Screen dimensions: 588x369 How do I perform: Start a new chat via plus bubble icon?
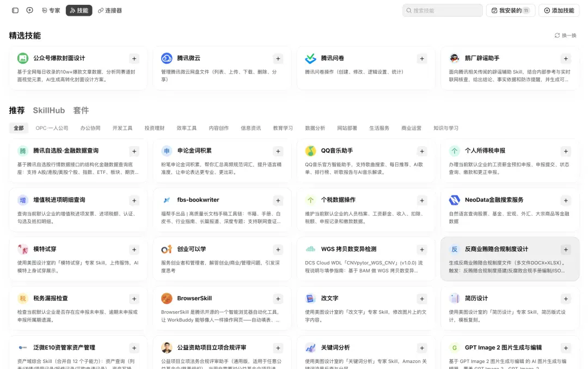pos(29,10)
